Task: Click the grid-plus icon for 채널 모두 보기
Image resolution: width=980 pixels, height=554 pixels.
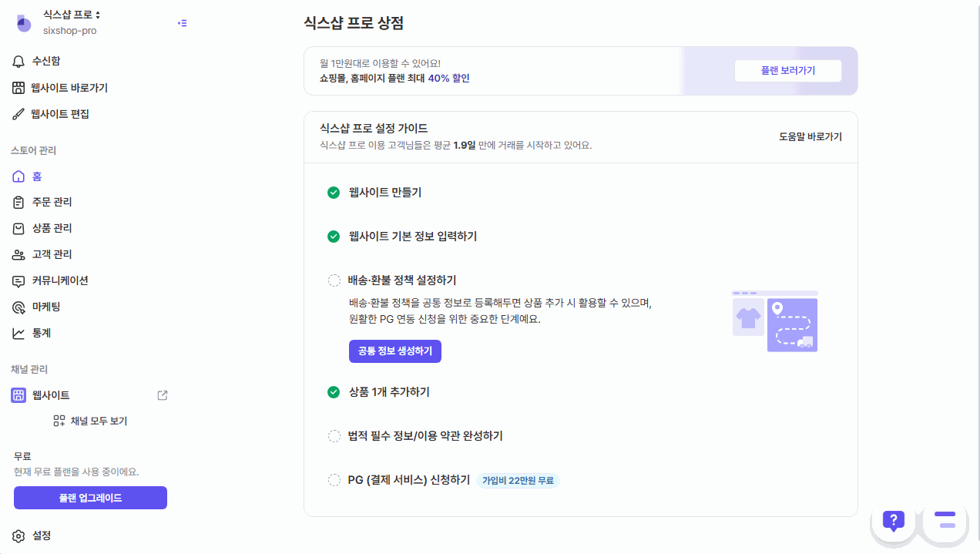Action: click(x=59, y=421)
